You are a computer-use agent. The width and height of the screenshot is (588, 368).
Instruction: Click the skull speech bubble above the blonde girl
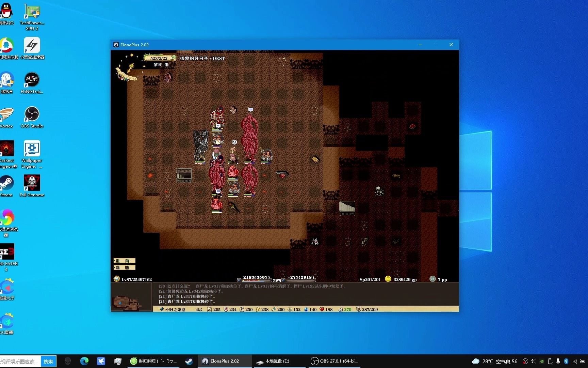click(x=234, y=142)
